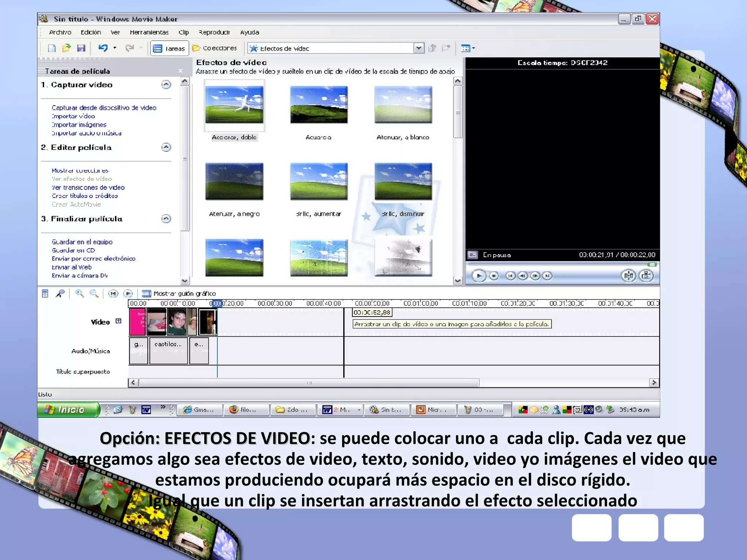Viewport: 747px width, 560px height.
Task: Toggle the Tareas pane button
Action: click(169, 48)
